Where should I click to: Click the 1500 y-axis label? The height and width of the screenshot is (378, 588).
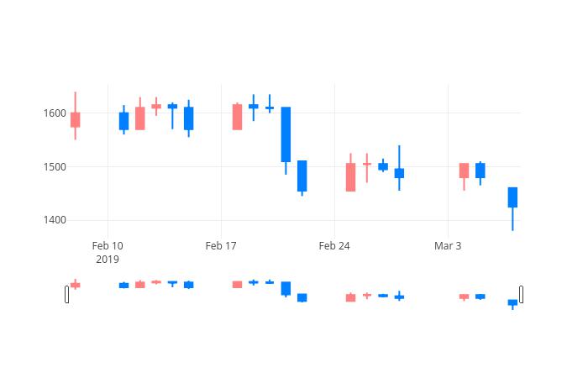55,167
